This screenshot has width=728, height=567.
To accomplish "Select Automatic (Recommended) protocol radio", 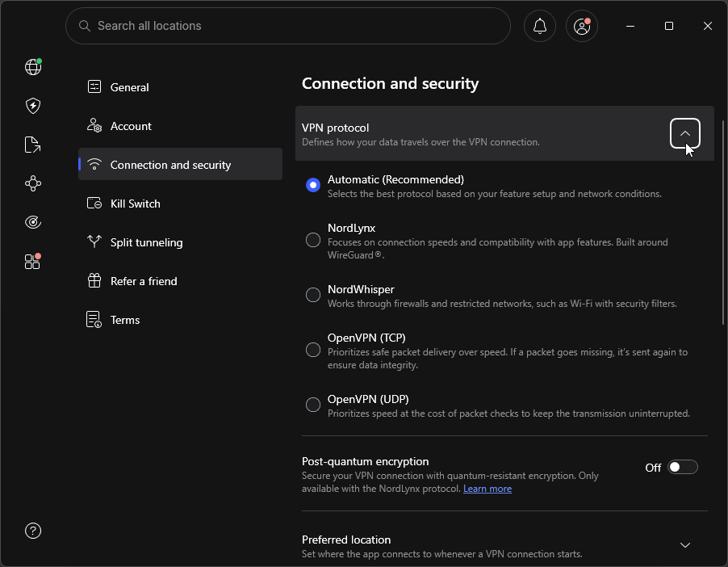I will pyautogui.click(x=313, y=185).
